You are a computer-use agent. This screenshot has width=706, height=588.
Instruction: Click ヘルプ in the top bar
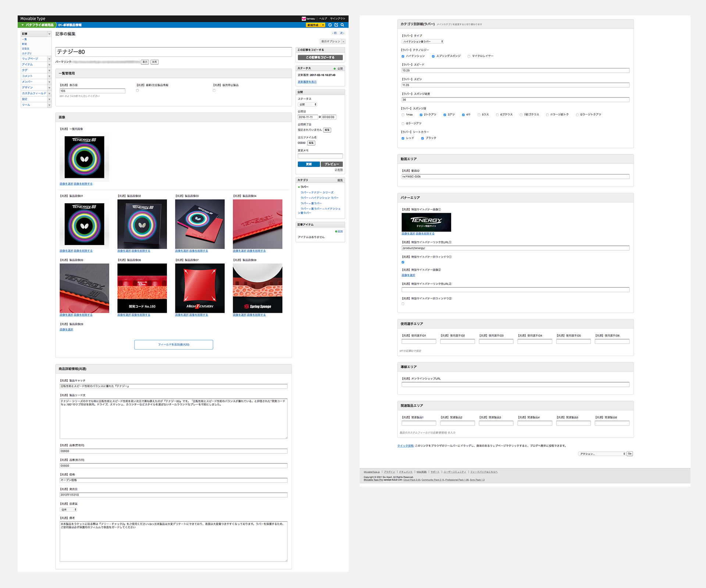pos(323,18)
